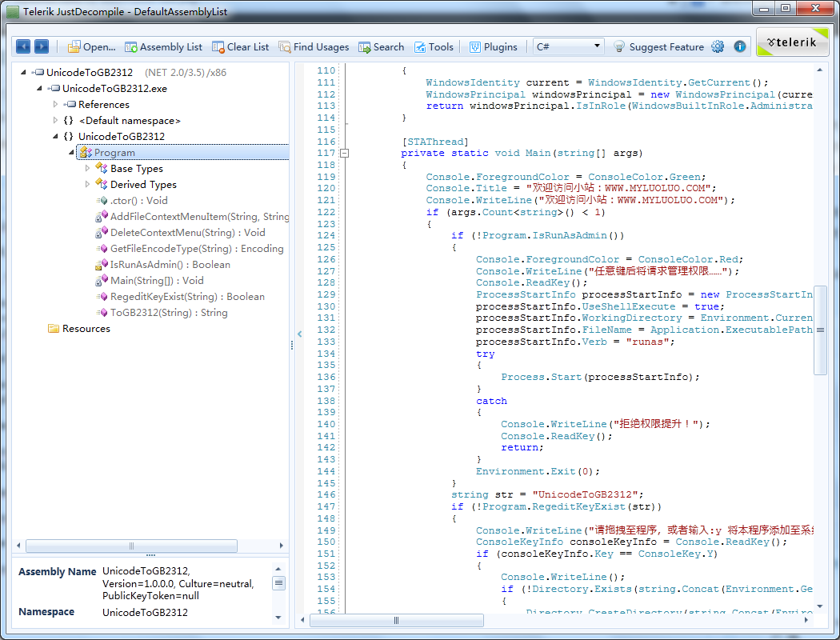
Task: Open the C# language dropdown
Action: coord(568,46)
